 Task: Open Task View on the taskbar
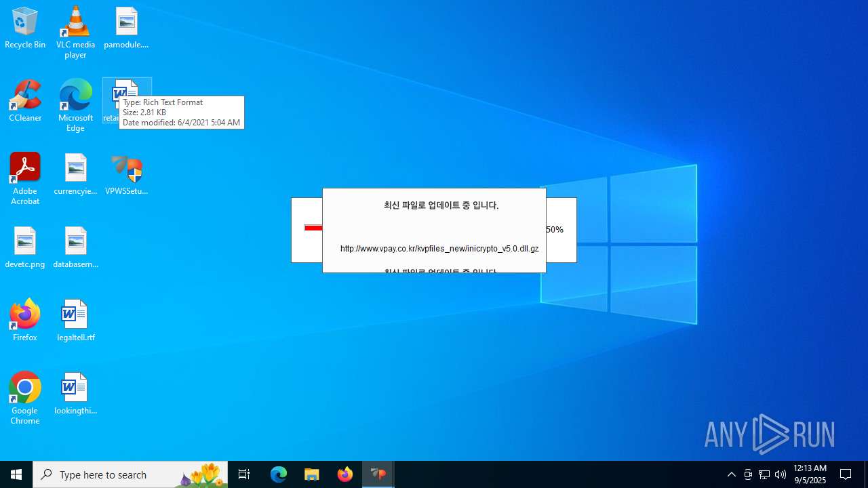point(244,474)
